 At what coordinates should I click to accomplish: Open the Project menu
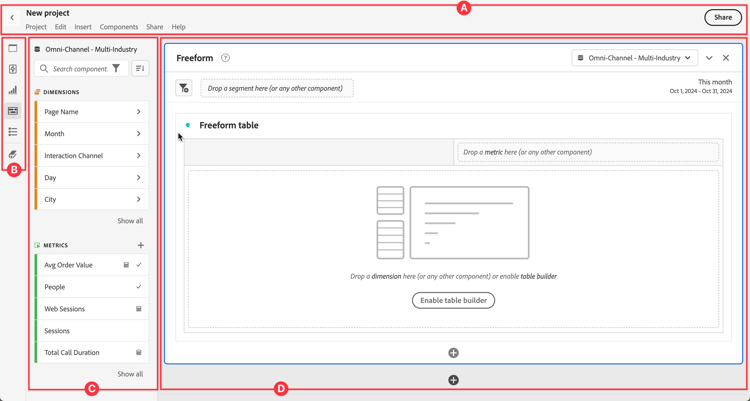(36, 27)
